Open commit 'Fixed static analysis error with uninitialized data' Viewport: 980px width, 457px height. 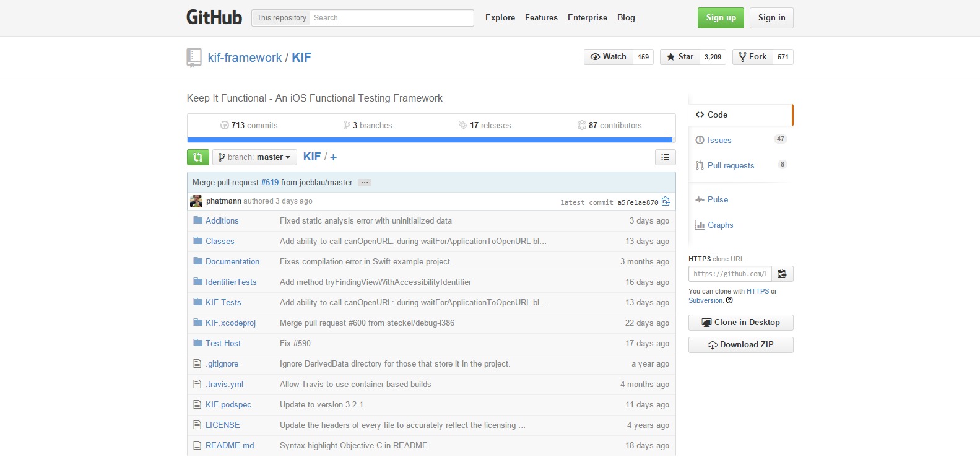click(366, 220)
